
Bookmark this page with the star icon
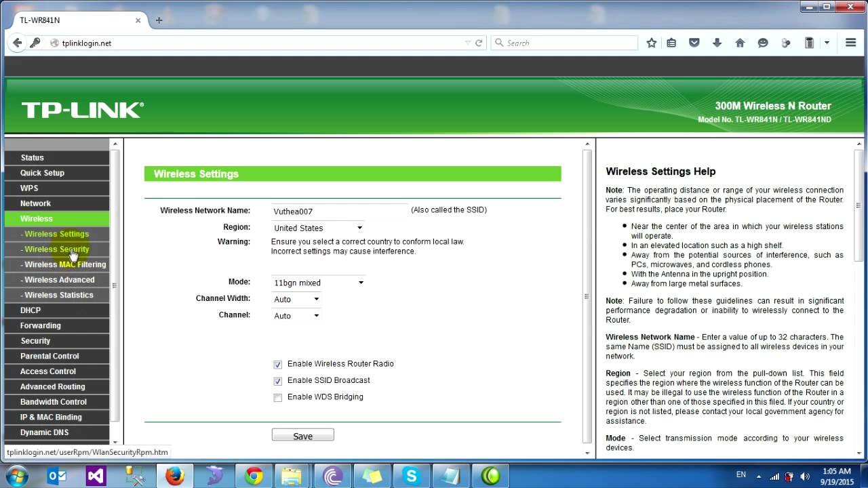(x=652, y=43)
